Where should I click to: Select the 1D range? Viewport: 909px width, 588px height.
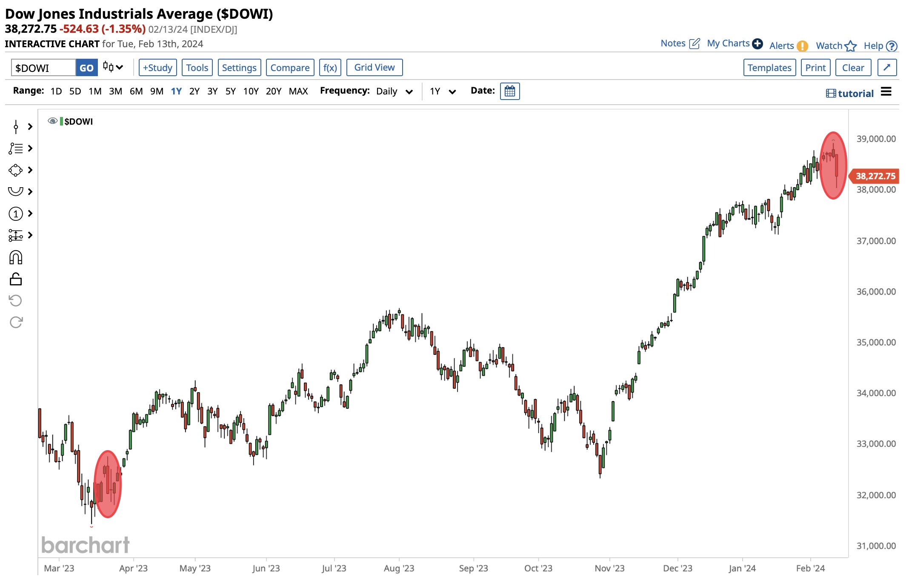point(56,91)
